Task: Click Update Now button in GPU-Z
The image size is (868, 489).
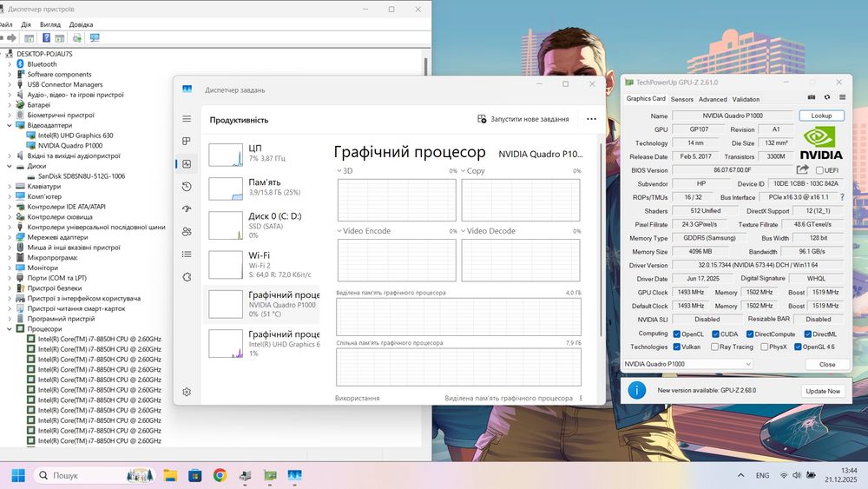Action: (x=823, y=391)
